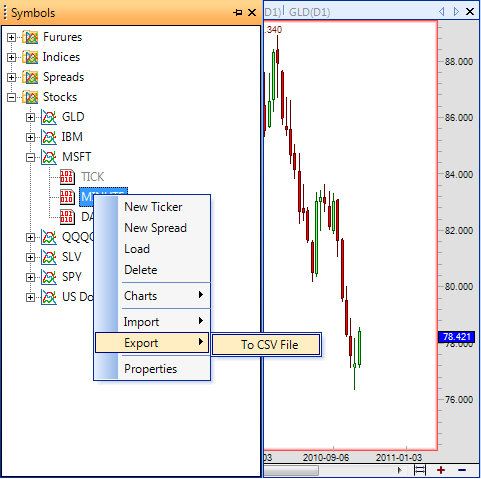
Task: Select the TICK data file icon
Action: (x=67, y=177)
